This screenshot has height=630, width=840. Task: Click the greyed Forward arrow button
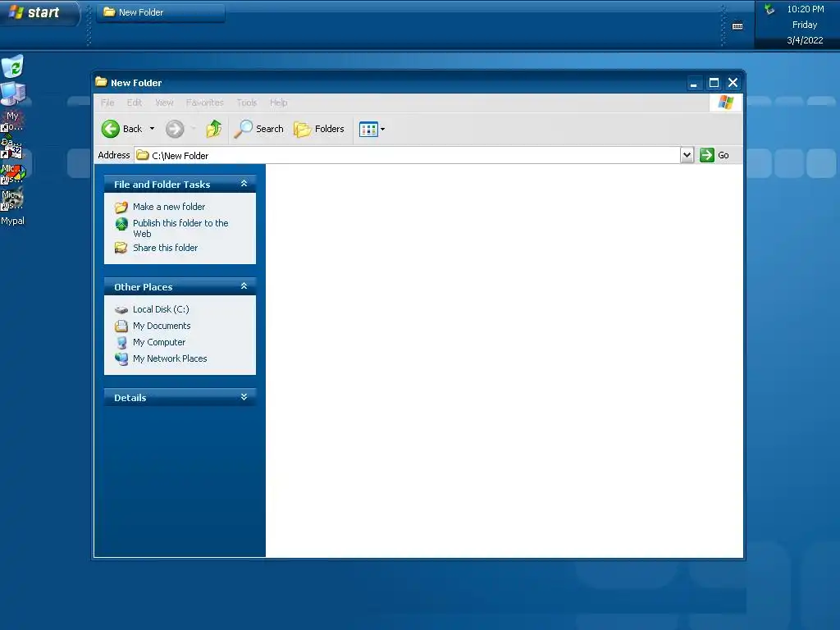click(x=175, y=129)
